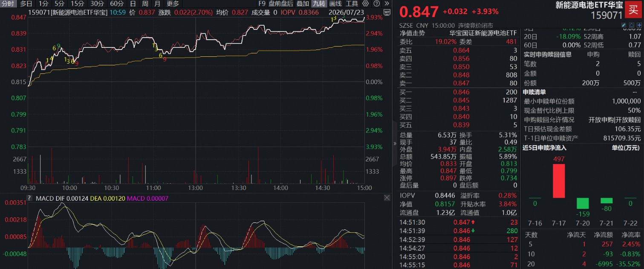The width and height of the screenshot is (644, 269).
Task: Open chart settings gear icon
Action: point(365,3)
